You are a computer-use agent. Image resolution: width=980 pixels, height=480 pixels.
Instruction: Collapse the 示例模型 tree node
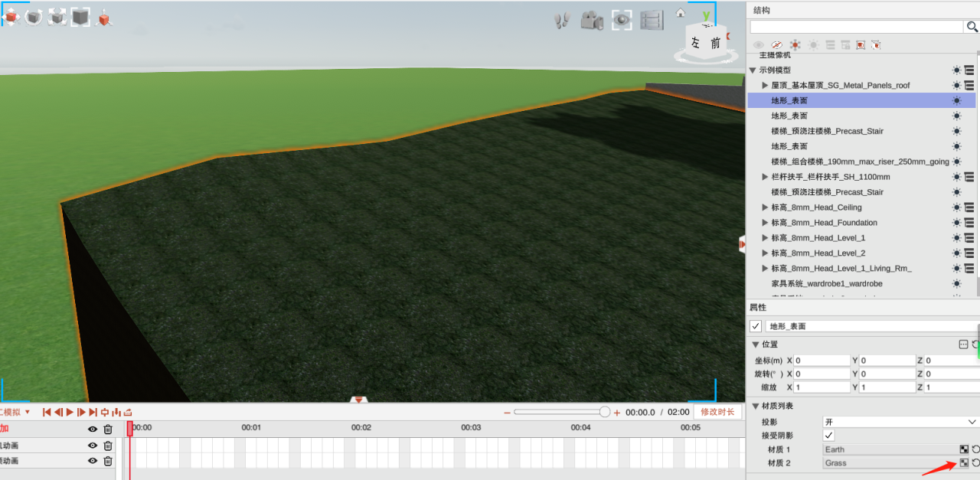[753, 70]
